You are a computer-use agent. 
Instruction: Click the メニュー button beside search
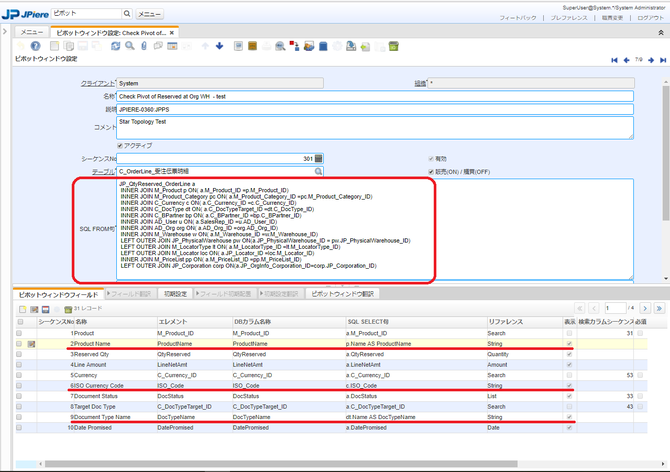pyautogui.click(x=150, y=14)
